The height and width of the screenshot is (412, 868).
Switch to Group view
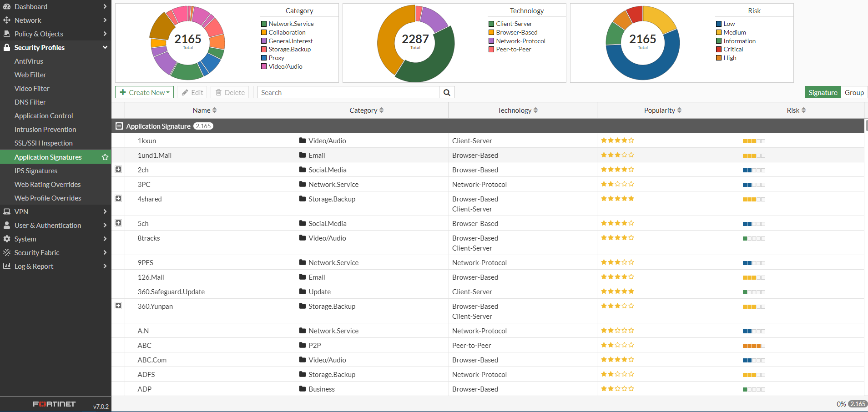[854, 93]
